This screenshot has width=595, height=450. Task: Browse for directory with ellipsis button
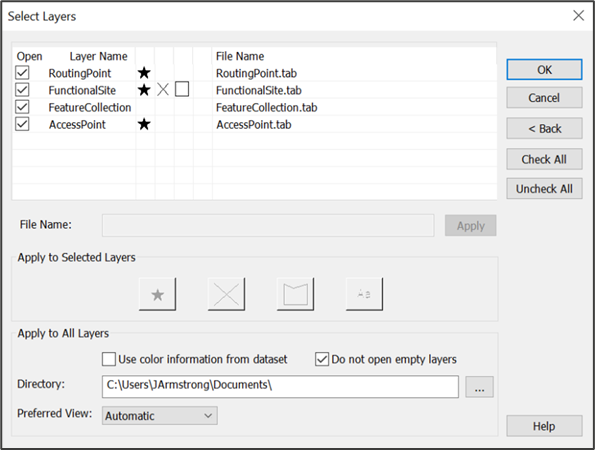pyautogui.click(x=480, y=387)
